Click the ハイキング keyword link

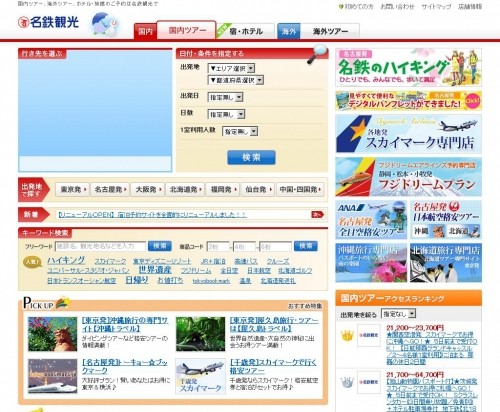point(66,260)
